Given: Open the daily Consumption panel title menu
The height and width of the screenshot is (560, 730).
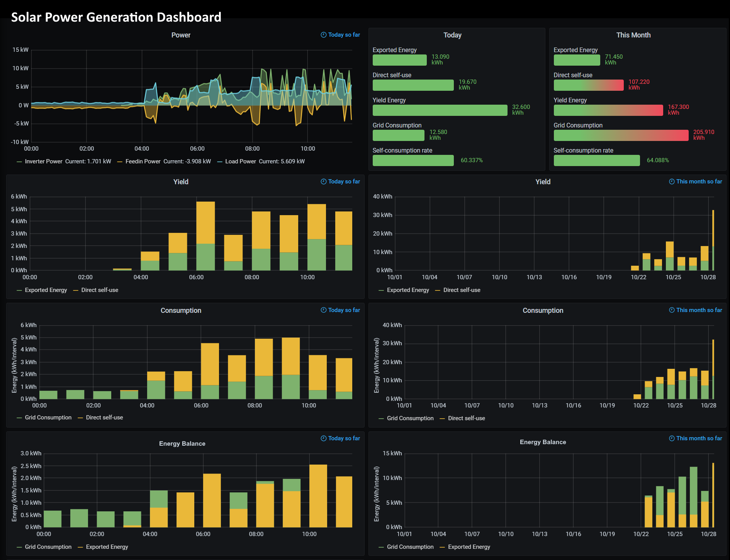Looking at the screenshot, I should [181, 311].
